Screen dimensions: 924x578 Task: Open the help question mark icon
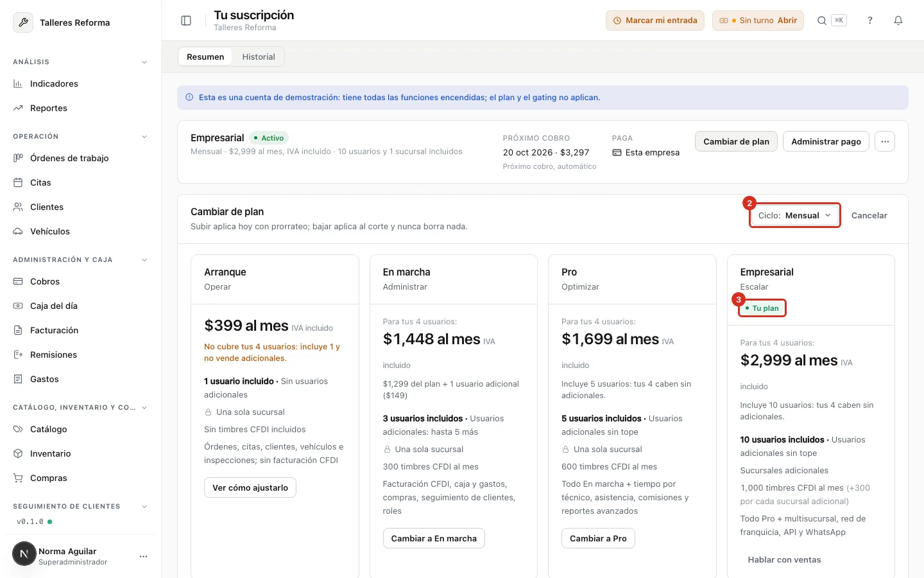(x=870, y=21)
